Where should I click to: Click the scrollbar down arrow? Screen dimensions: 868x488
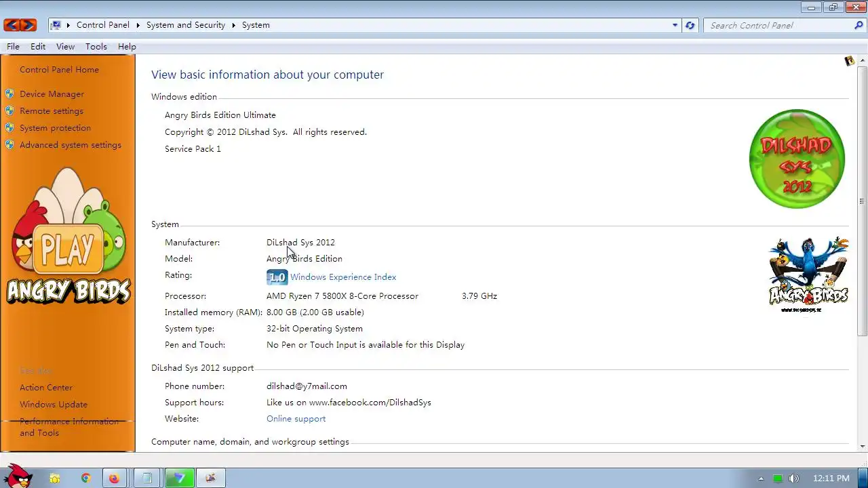point(862,446)
